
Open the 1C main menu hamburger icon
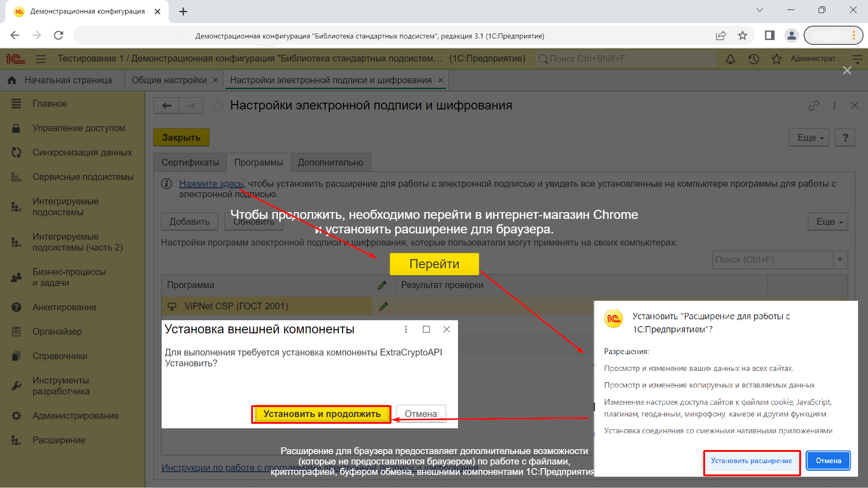tap(41, 59)
